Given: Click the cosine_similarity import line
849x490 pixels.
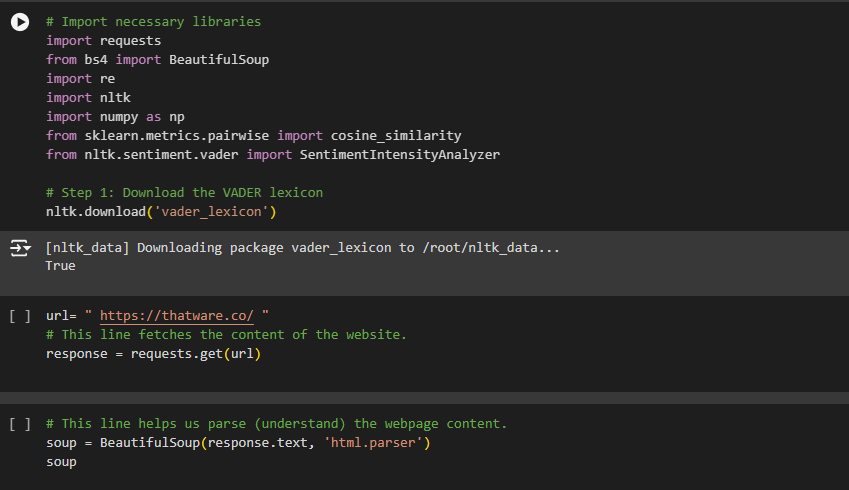Looking at the screenshot, I should [x=254, y=135].
